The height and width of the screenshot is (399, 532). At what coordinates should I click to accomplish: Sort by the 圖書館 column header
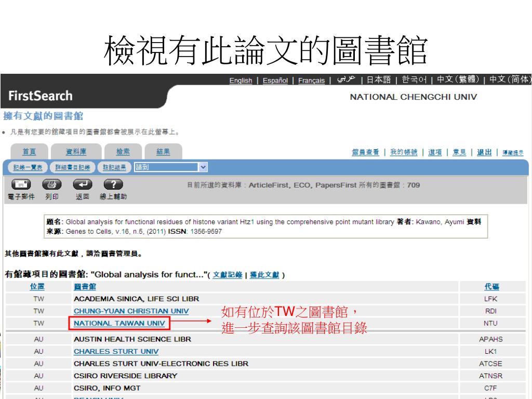(x=85, y=287)
